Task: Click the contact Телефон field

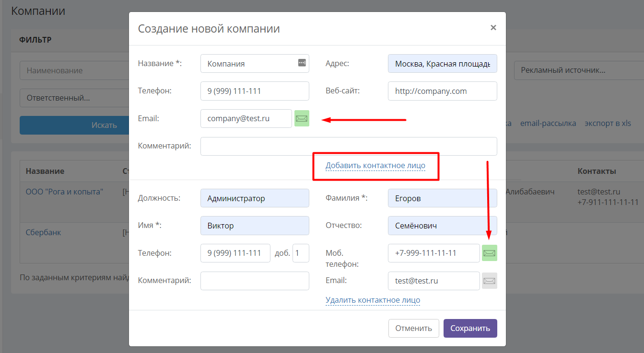Action: [235, 253]
